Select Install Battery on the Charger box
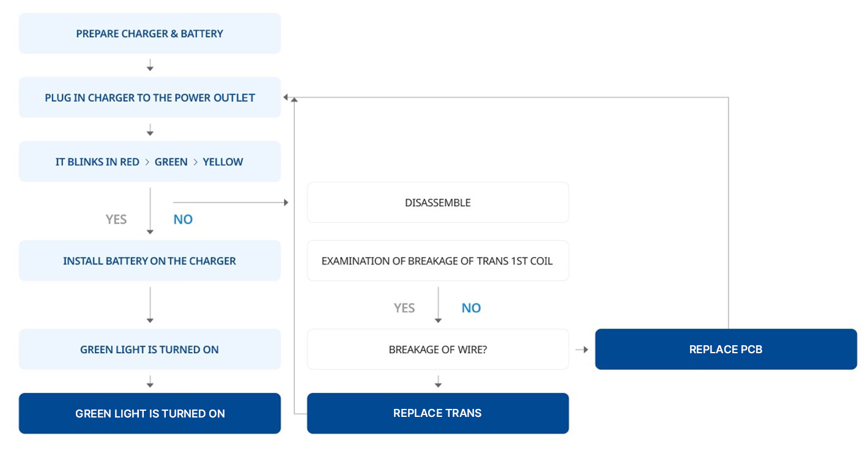Screen dimensions: 868x453 pyautogui.click(x=149, y=261)
